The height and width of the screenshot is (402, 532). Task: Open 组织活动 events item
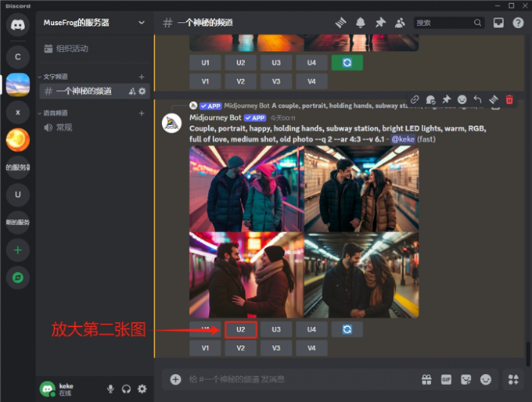pos(95,48)
